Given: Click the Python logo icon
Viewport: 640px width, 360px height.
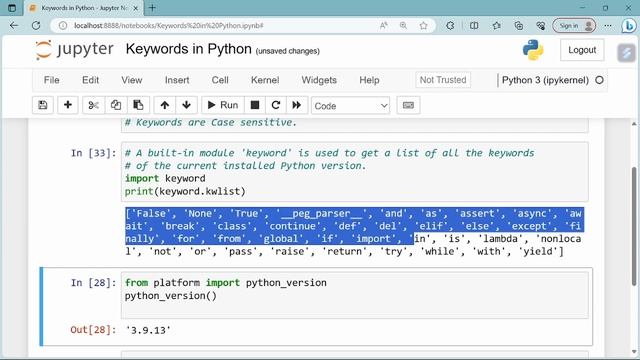Looking at the screenshot, I should pos(533,50).
